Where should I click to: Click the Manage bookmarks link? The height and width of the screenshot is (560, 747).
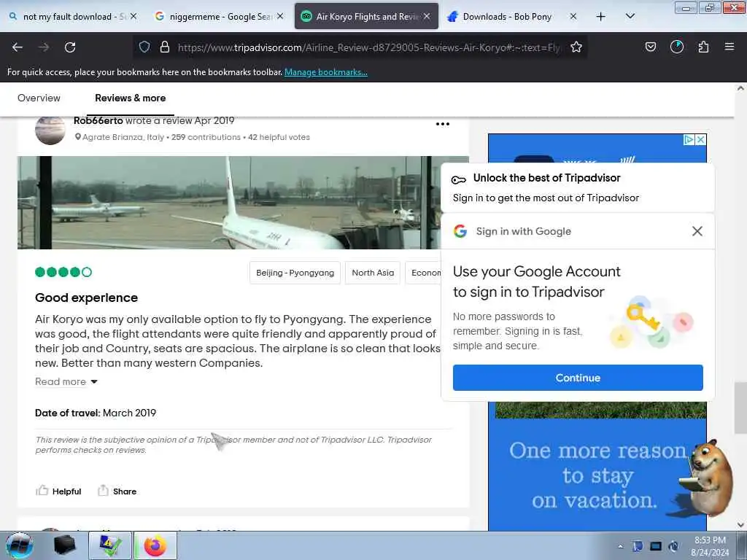[x=326, y=72]
